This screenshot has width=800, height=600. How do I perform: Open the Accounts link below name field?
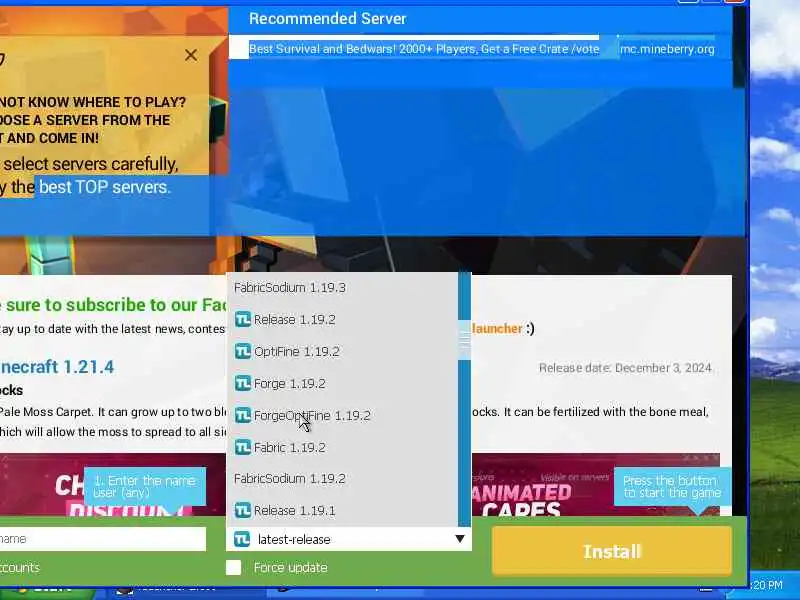click(x=19, y=567)
